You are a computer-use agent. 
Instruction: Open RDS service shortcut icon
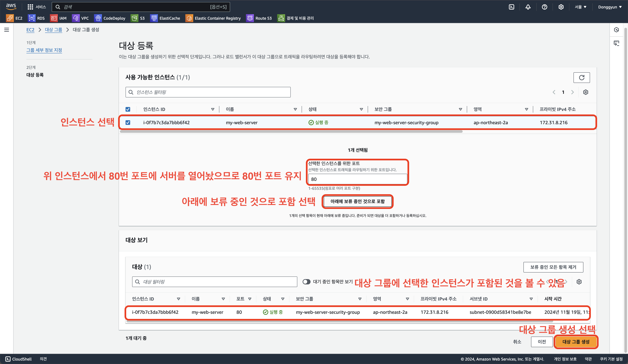tap(32, 18)
